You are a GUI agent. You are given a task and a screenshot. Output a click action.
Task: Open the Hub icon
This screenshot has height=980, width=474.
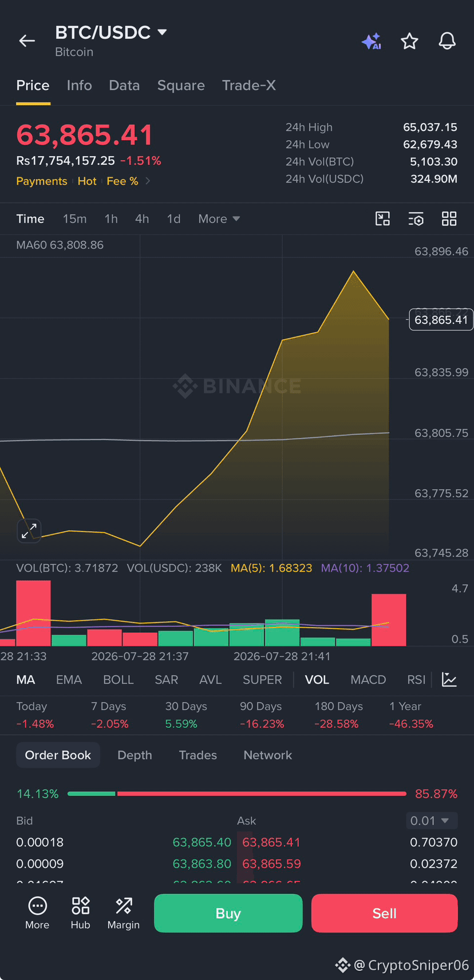(x=80, y=913)
